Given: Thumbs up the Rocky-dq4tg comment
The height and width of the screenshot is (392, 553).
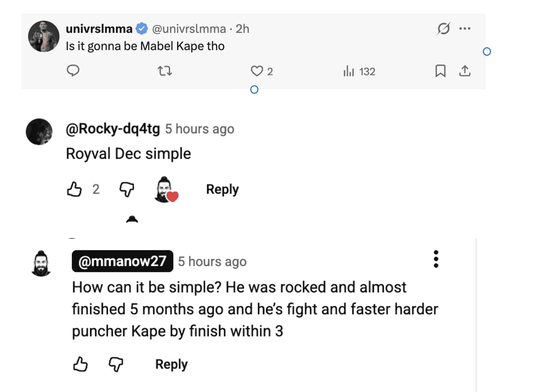Looking at the screenshot, I should (x=75, y=189).
